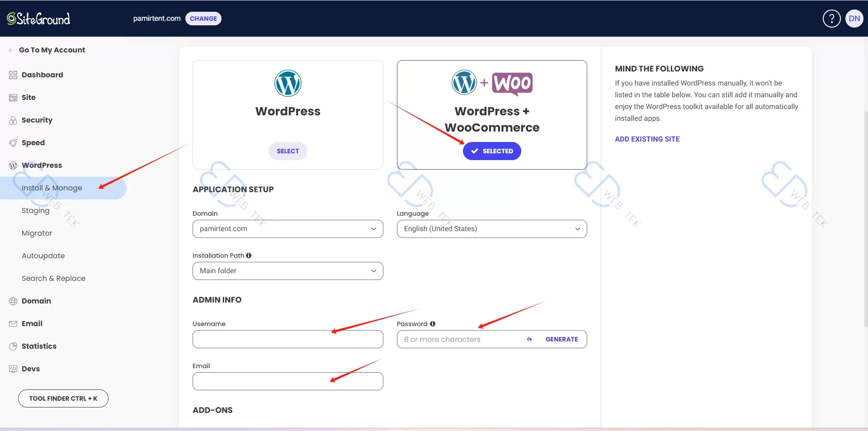This screenshot has height=431, width=868.
Task: Open the Security sidebar menu
Action: click(x=37, y=120)
